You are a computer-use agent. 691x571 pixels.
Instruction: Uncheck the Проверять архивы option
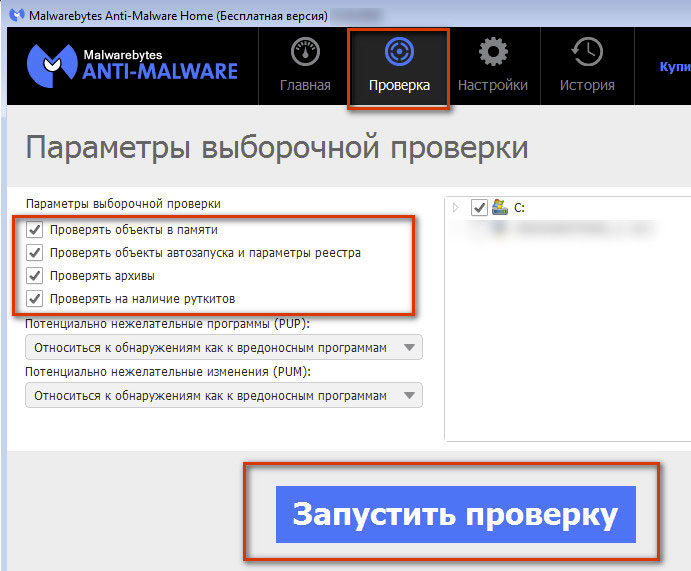coord(36,276)
